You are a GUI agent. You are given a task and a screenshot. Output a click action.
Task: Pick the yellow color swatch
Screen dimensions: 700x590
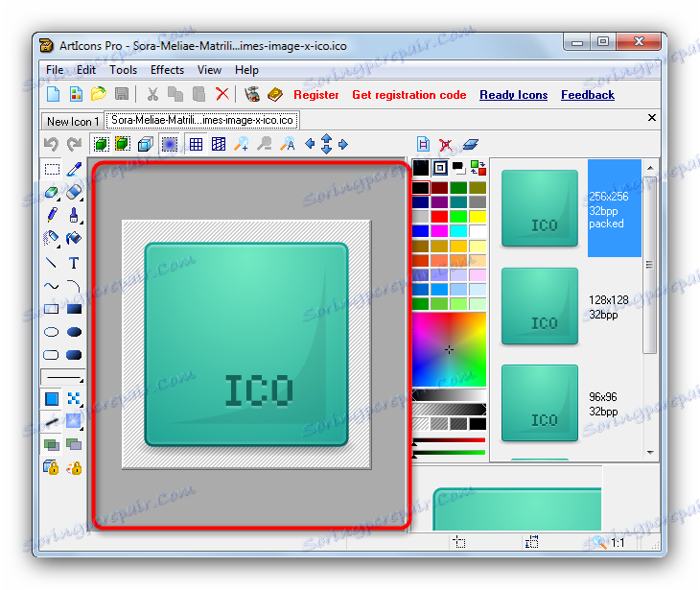[478, 217]
